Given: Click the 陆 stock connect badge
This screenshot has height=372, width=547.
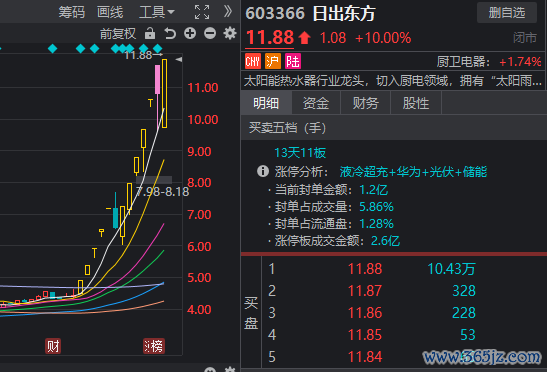Looking at the screenshot, I should [x=293, y=62].
